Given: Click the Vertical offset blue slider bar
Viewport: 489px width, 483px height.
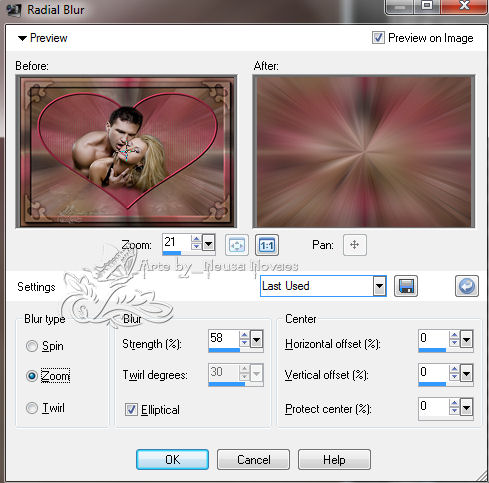Looking at the screenshot, I should point(432,384).
